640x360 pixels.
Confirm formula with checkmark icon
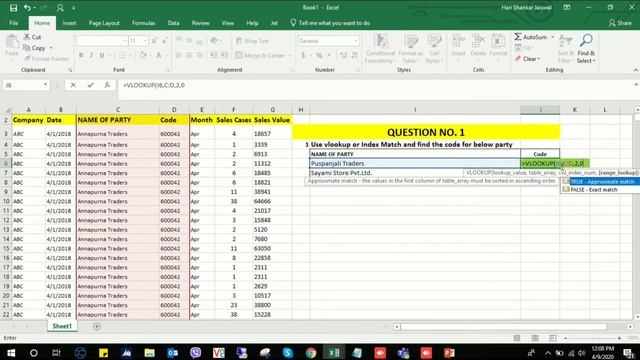pos(90,85)
